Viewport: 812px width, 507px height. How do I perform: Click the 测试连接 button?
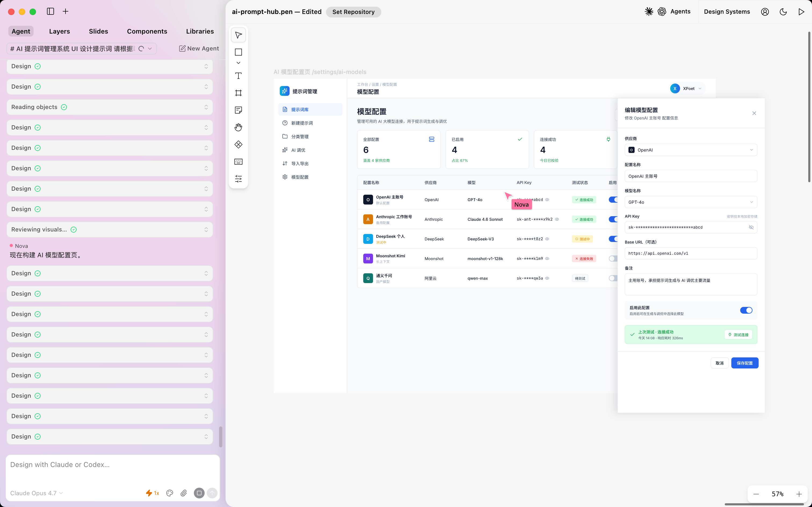click(738, 335)
